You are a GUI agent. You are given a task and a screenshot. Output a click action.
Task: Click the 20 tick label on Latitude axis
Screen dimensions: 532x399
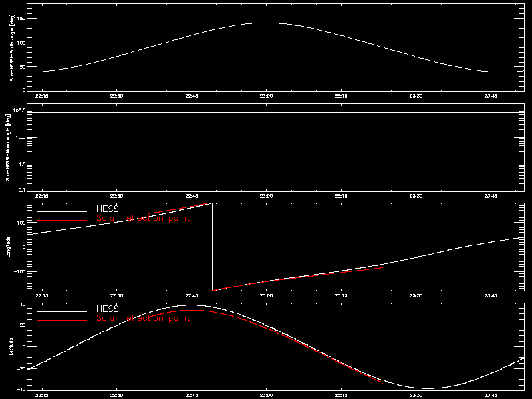point(23,325)
